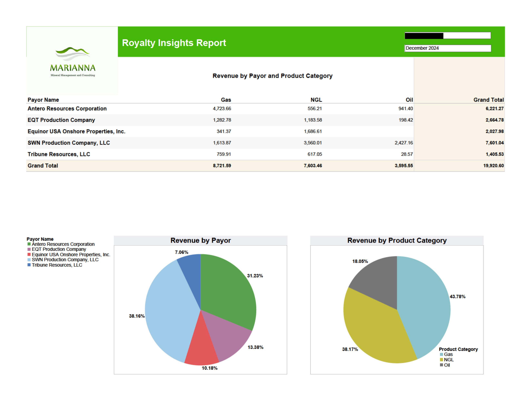
Task: Click the Revenue by Payor and Product Category heading
Action: (x=272, y=76)
